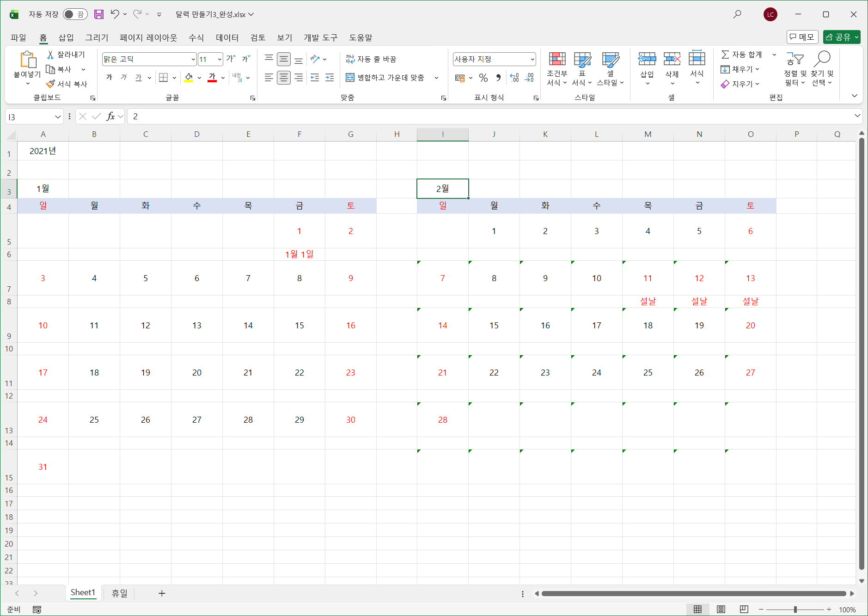Open Conditional Formatting icon

[557, 59]
